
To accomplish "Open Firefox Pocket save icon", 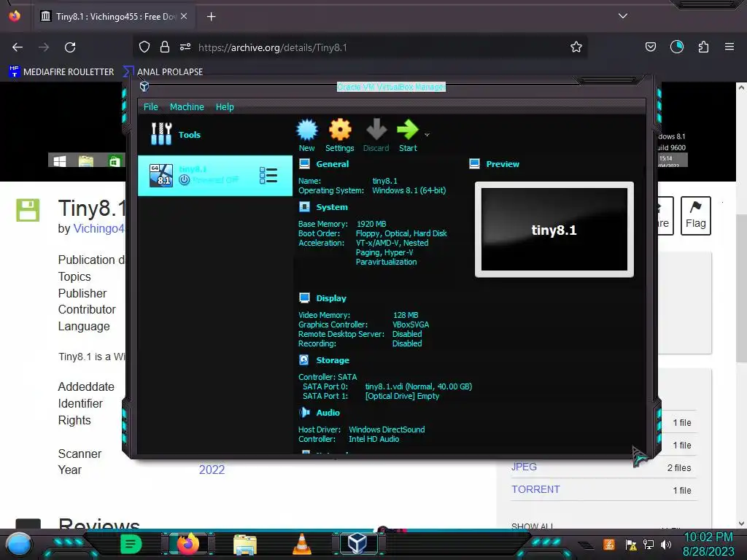I will [650, 47].
